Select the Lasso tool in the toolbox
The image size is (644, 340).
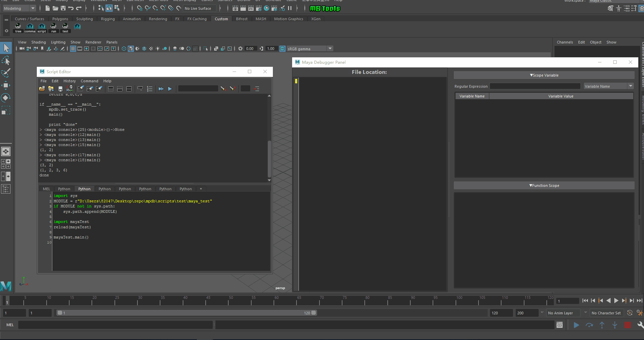pyautogui.click(x=6, y=61)
